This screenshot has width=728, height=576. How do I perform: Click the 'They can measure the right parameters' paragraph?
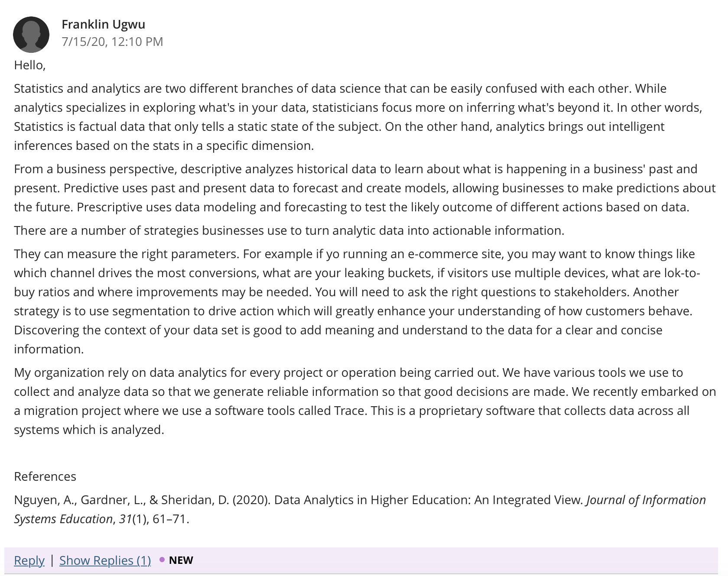[x=357, y=301]
